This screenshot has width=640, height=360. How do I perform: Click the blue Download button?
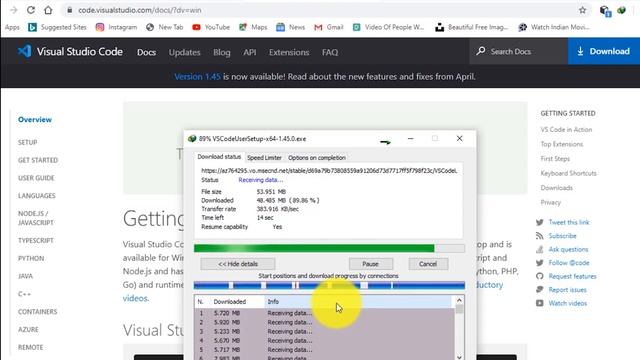[x=604, y=51]
